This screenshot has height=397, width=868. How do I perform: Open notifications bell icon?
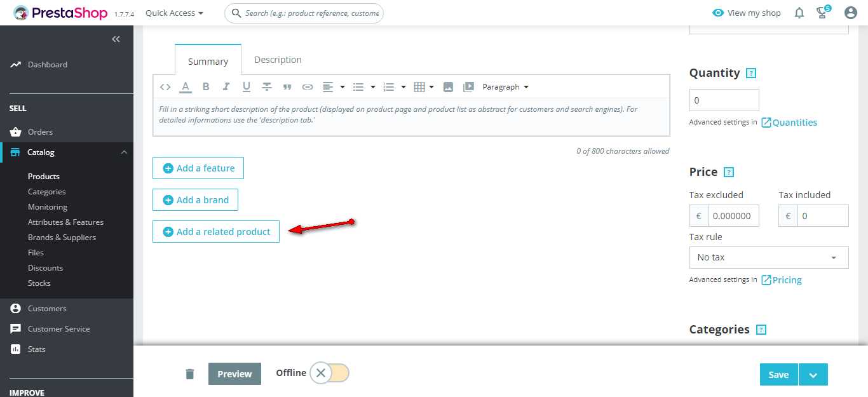pyautogui.click(x=799, y=13)
